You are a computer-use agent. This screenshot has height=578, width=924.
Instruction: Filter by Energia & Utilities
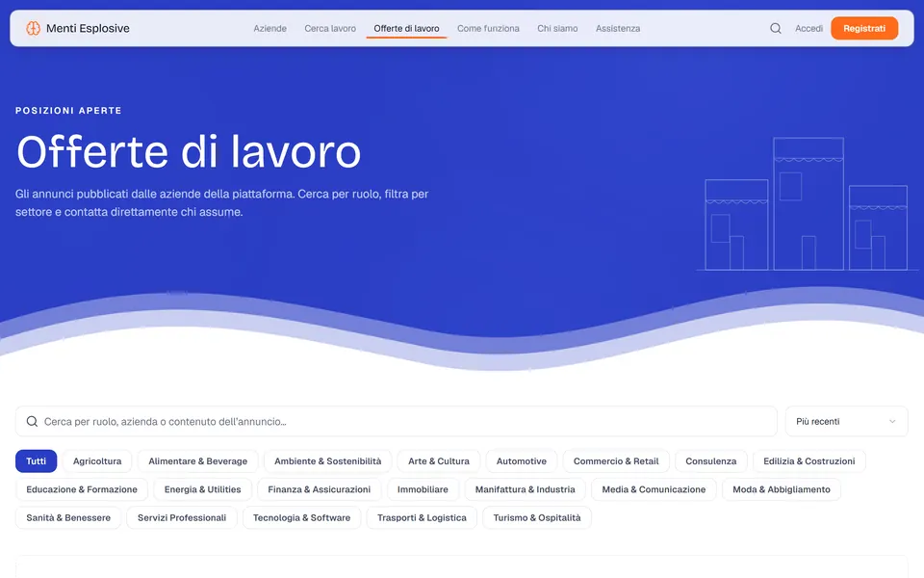click(x=203, y=489)
